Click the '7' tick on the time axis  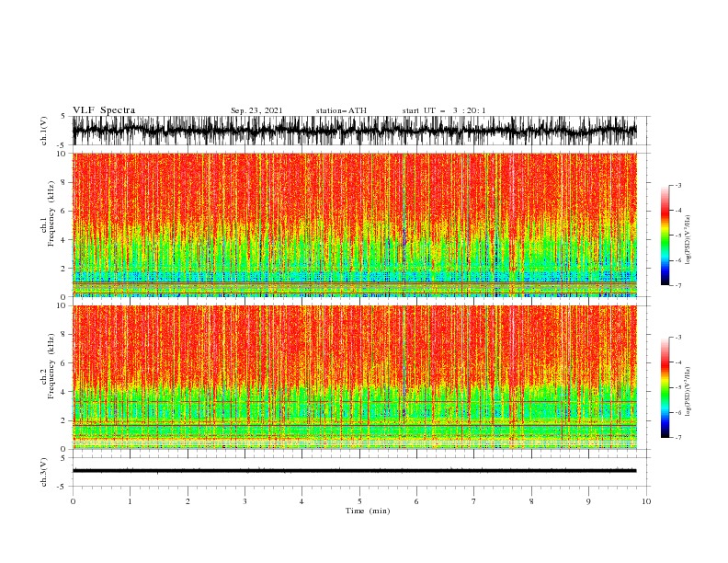click(474, 501)
